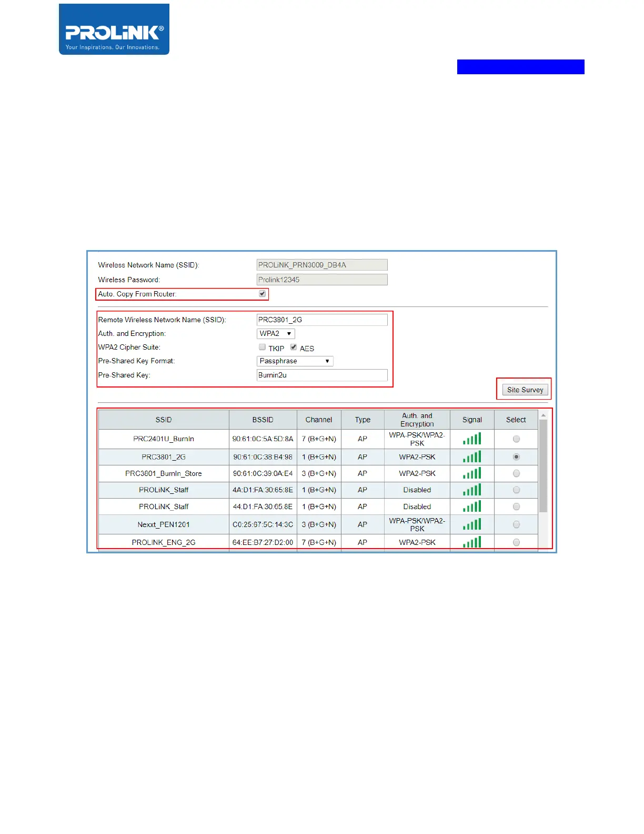Click the Pre-Shared Key input field
The height and width of the screenshot is (834, 644).
[322, 375]
